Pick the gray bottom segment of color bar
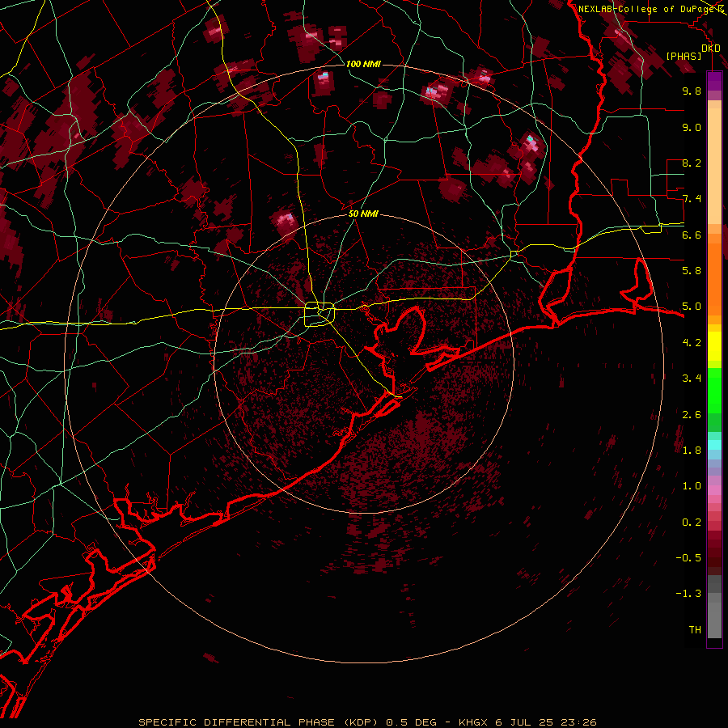Viewport: 728px width, 728px height. (x=714, y=620)
